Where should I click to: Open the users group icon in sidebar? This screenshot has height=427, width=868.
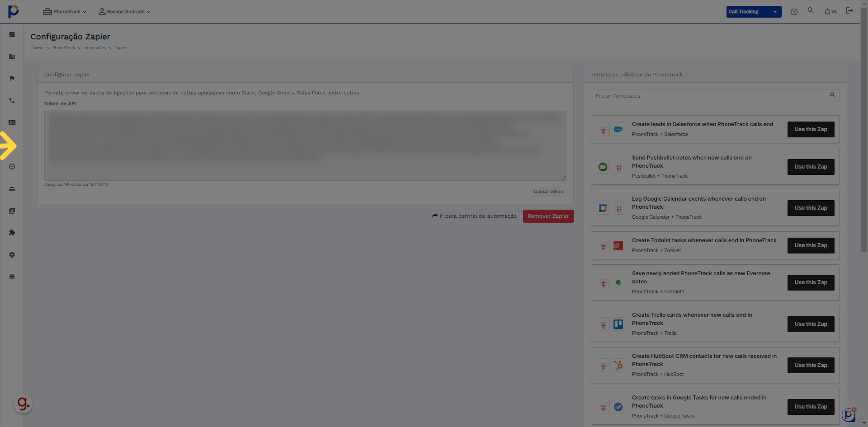point(12,189)
